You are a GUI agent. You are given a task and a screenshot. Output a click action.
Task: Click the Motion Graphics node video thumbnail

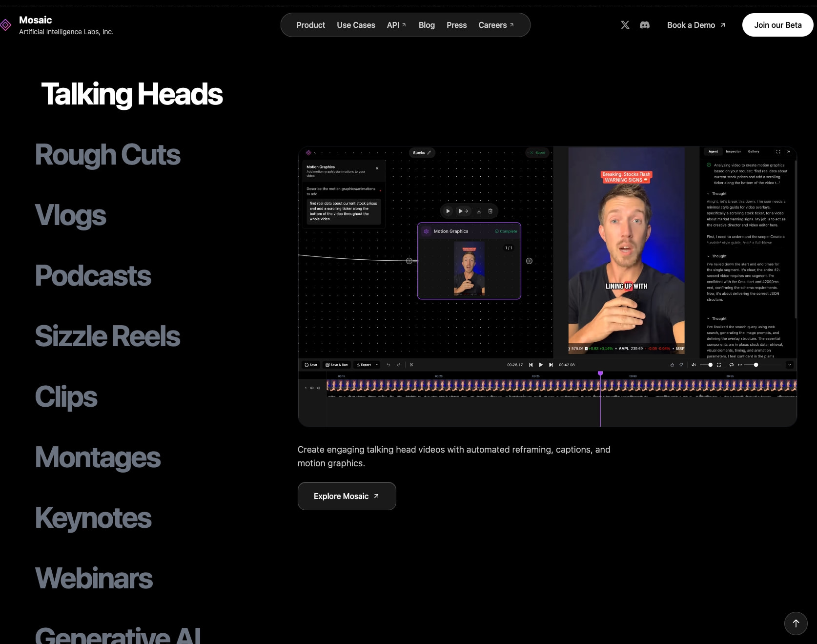(469, 269)
